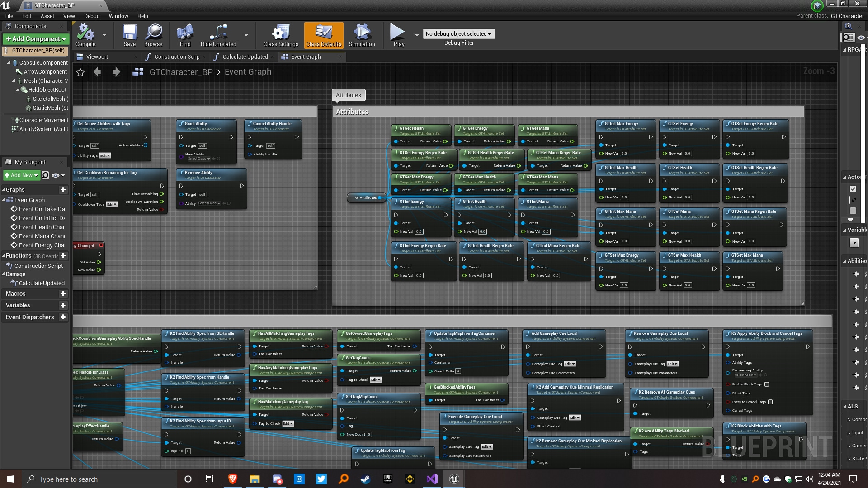Toggle the checked Actor checkbox in Details
Screen dimensions: 868x488
coord(853,189)
